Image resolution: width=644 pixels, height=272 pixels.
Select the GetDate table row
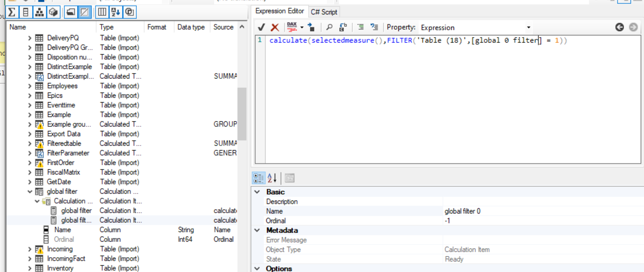coord(121,182)
